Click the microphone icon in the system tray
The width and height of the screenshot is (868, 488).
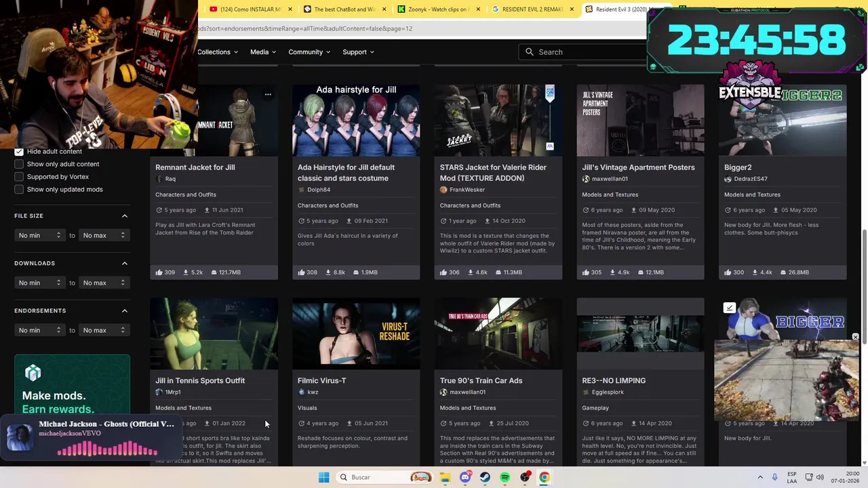pyautogui.click(x=774, y=477)
